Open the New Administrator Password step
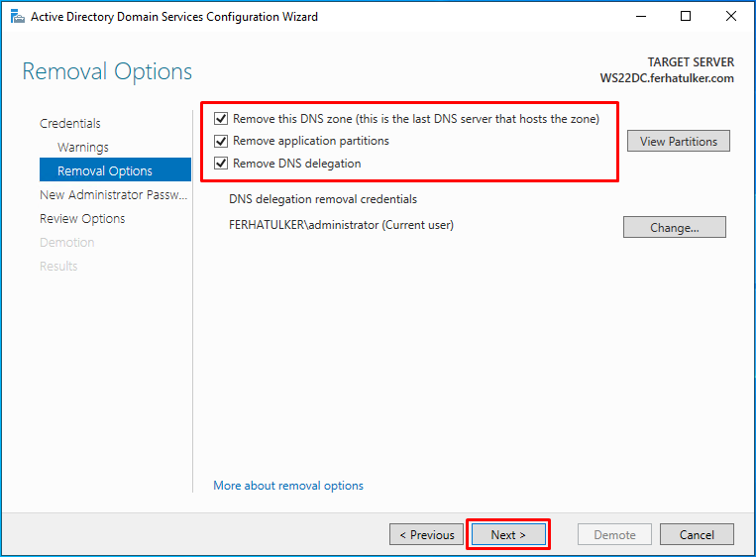The width and height of the screenshot is (756, 557). pos(113,195)
